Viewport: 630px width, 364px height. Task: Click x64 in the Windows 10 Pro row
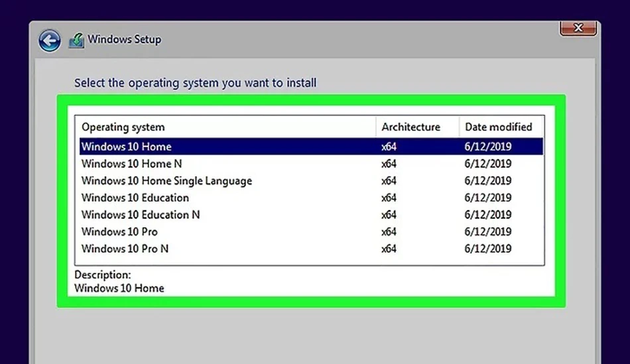click(389, 232)
